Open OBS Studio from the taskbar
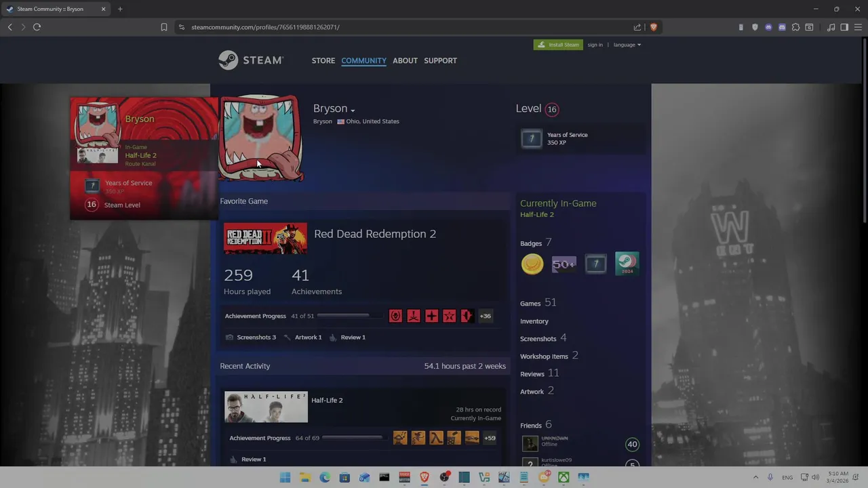 (444, 477)
